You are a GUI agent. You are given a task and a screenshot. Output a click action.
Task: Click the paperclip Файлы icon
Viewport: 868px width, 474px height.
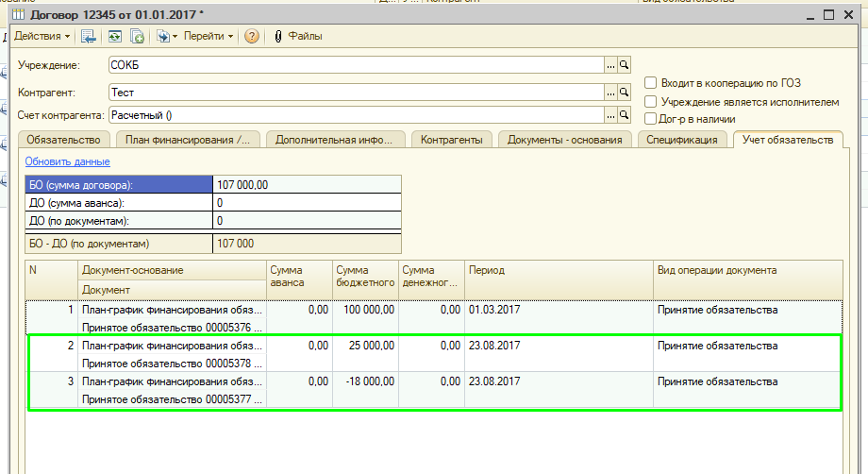pos(278,36)
